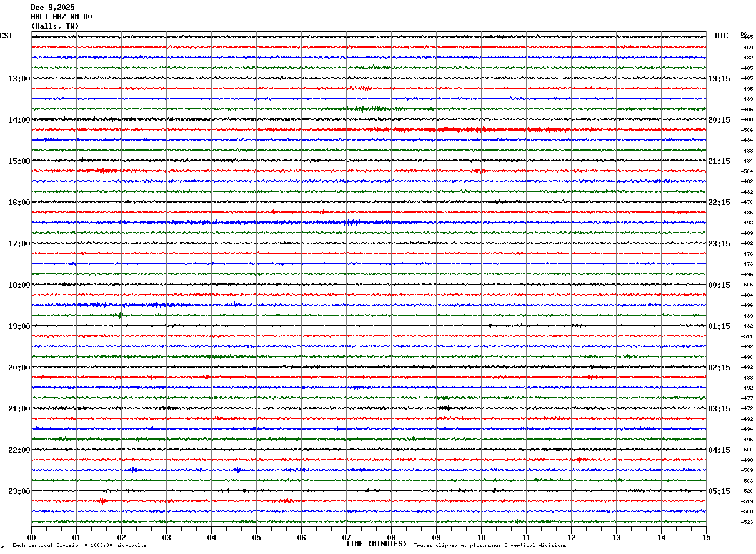Click the DC offset value "-520"
Image resolution: width=756 pixels, height=554 pixels.
tap(747, 491)
